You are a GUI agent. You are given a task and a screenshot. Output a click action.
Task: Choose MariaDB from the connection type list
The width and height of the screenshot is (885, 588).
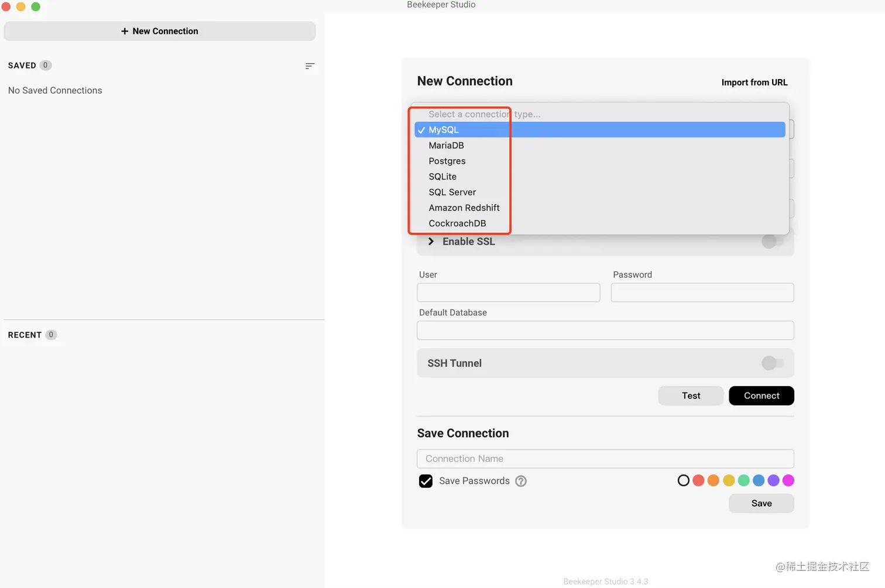599,146
